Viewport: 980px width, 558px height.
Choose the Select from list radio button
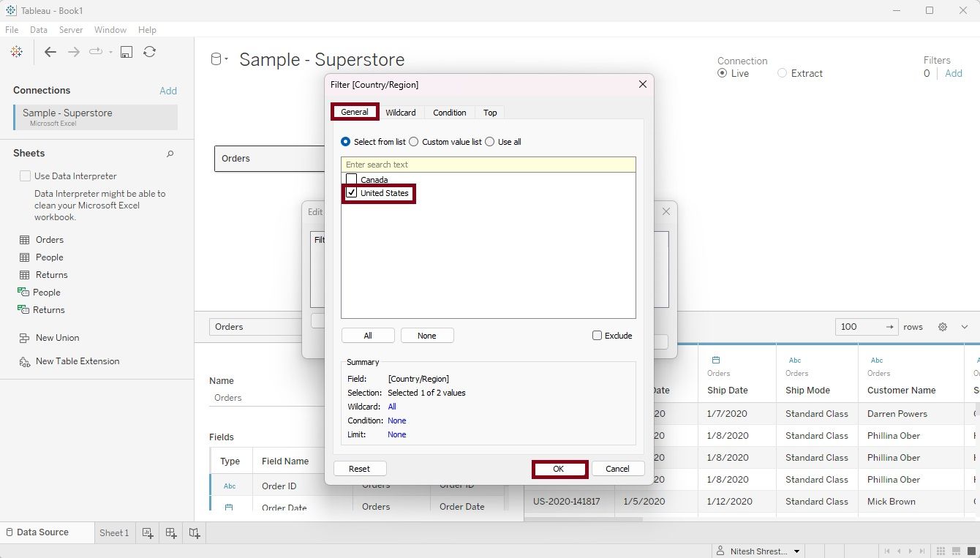click(x=346, y=142)
